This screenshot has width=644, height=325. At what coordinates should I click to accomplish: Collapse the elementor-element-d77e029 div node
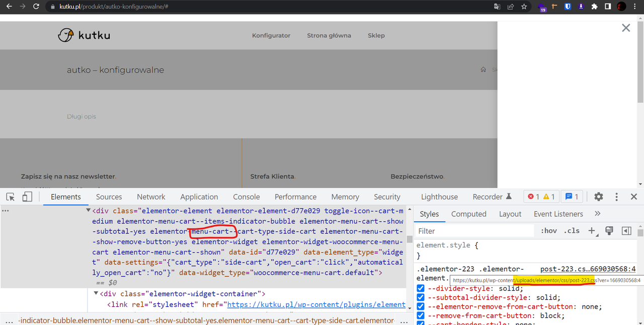click(89, 211)
